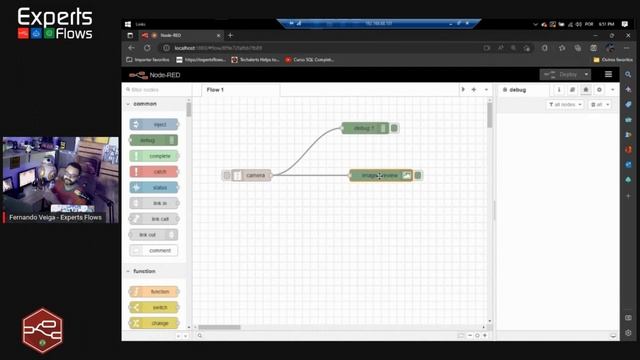Select the catch node in the palette
640x360 pixels.
click(x=154, y=171)
